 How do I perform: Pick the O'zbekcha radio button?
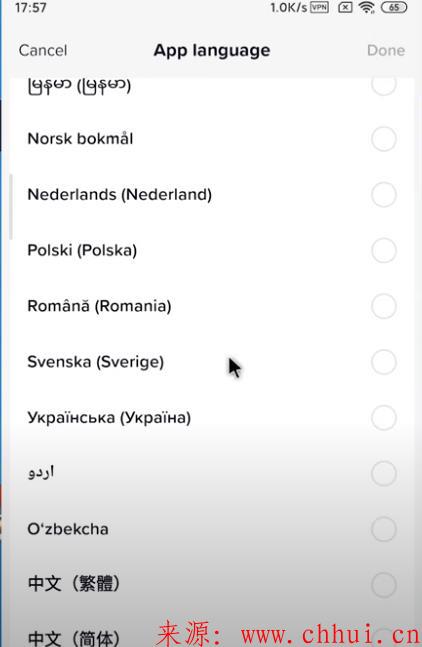click(384, 529)
